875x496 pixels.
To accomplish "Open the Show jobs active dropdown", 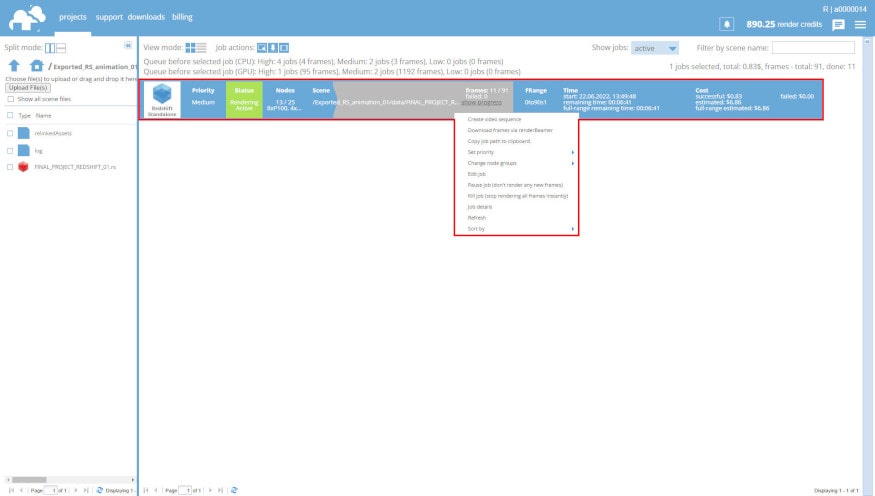I will click(655, 48).
